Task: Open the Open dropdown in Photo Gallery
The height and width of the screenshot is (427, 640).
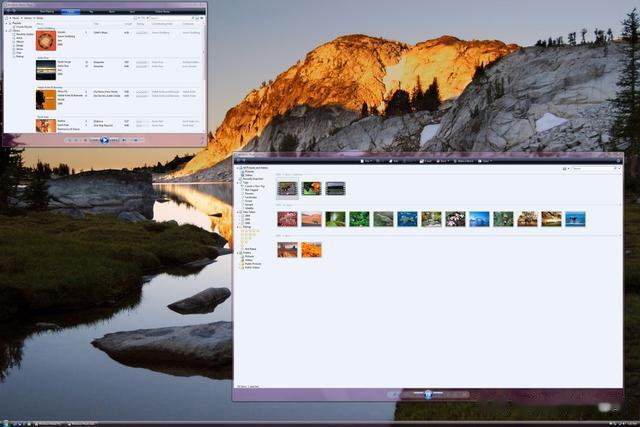Action: 485,161
